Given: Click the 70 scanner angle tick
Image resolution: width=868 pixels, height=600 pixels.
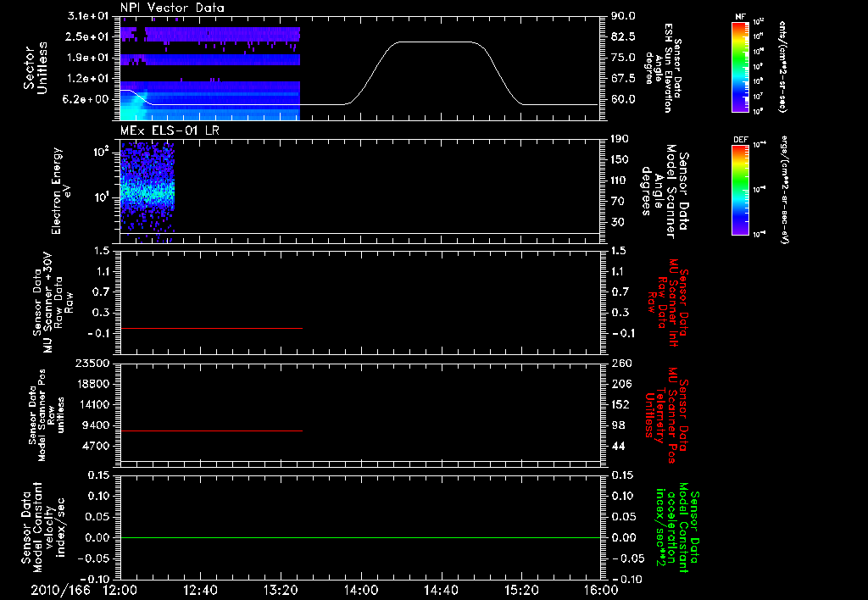Looking at the screenshot, I should click(617, 202).
